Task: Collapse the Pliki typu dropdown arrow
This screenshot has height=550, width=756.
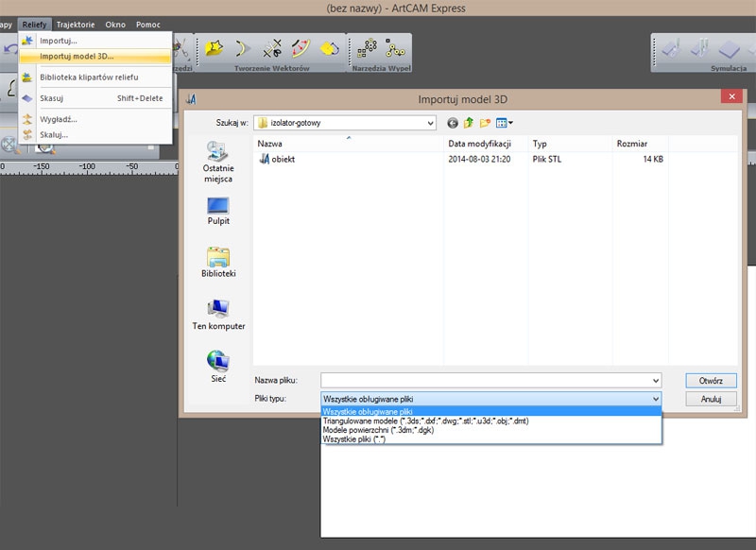Action: click(x=656, y=399)
